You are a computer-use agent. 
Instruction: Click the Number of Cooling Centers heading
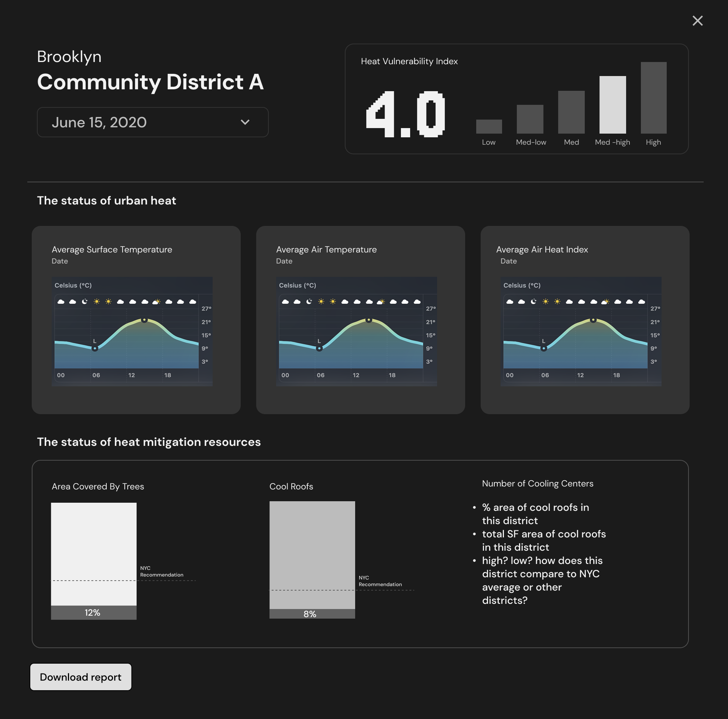pyautogui.click(x=538, y=484)
